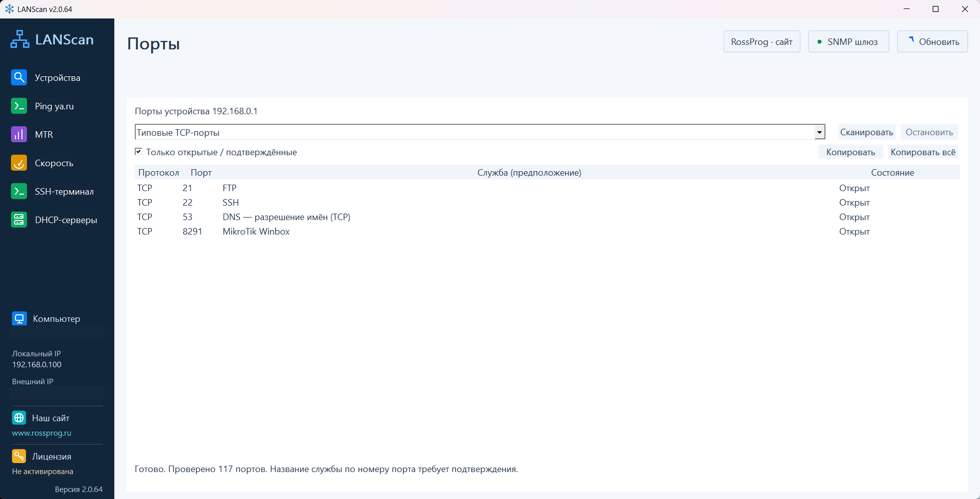
Task: Go to Устройства section in sidebar
Action: tap(57, 78)
